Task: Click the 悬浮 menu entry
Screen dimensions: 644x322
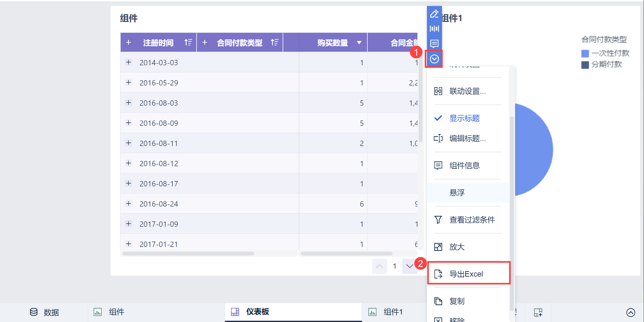Action: [x=468, y=193]
